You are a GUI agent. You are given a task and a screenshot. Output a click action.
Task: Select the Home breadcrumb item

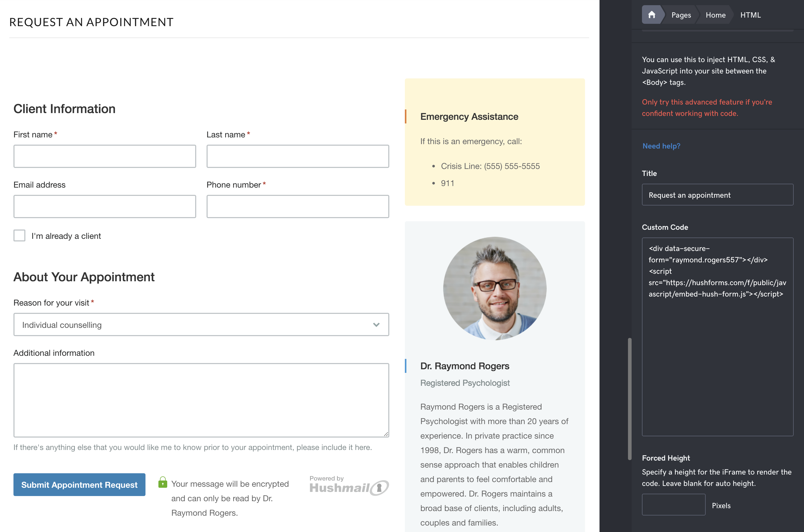click(715, 14)
